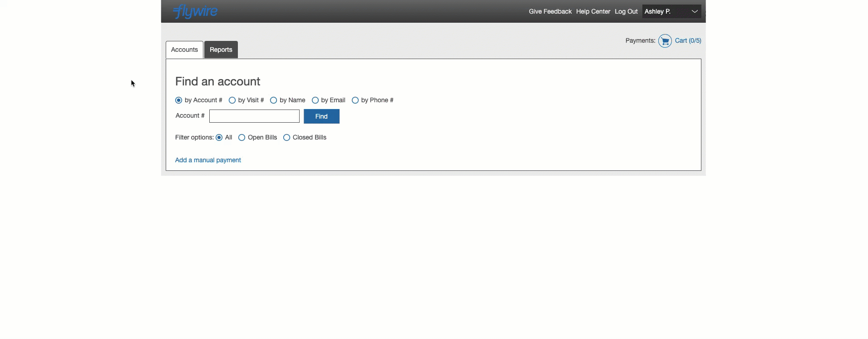Screen dimensions: 868x339
Task: Open the Help Center
Action: click(593, 11)
